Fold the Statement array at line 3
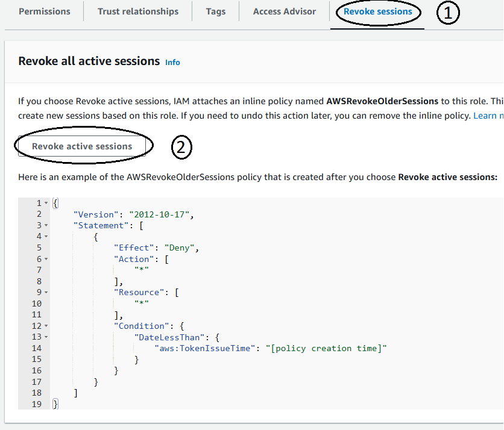Image resolution: width=504 pixels, height=430 pixels. (46, 225)
